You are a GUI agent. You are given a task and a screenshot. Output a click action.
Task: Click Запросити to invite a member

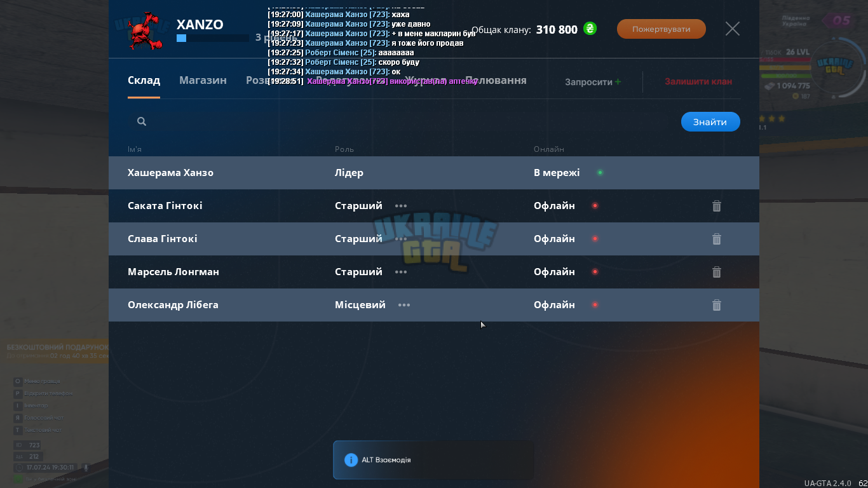(x=593, y=82)
